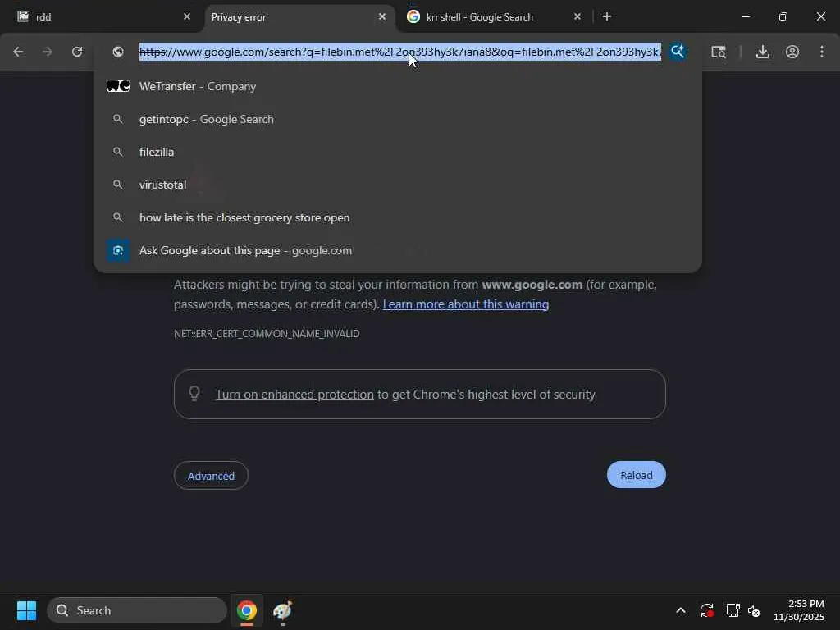Open the Paint app on the taskbar
This screenshot has height=630, width=840.
pos(282,610)
